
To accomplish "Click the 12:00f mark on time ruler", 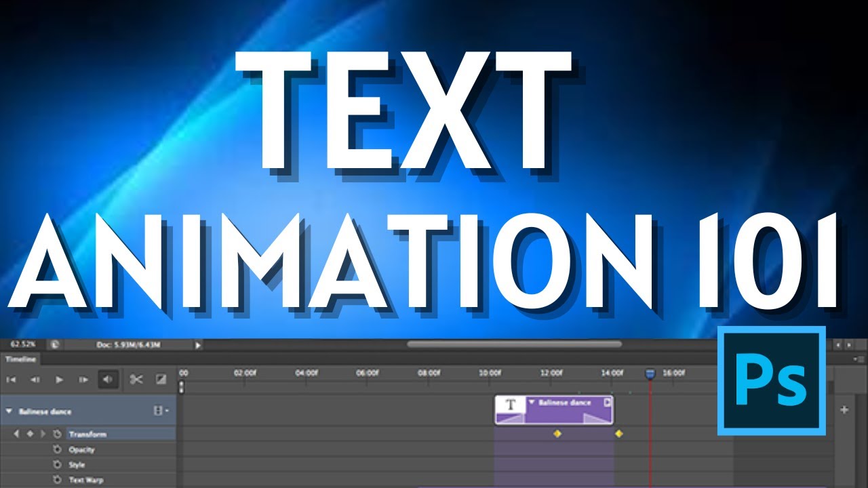I will tap(551, 373).
